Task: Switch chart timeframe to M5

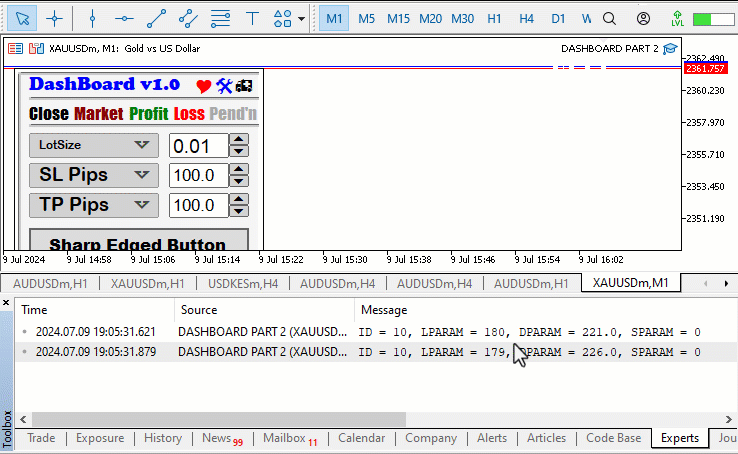Action: (x=367, y=18)
